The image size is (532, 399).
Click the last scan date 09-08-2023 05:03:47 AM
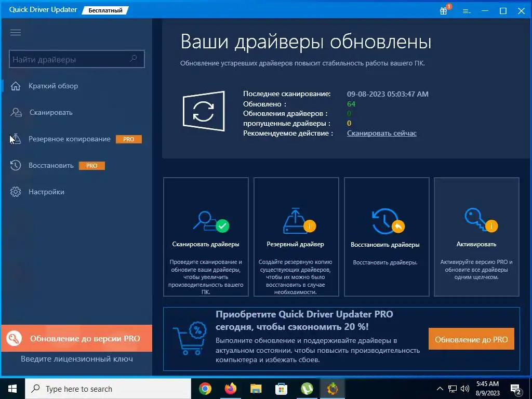[388, 94]
